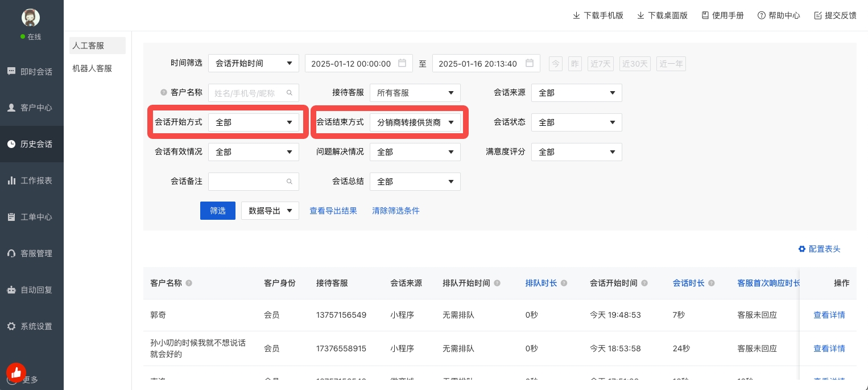The width and height of the screenshot is (868, 390).
Task: Click start date field 2025-01-12 00:00:00
Action: click(359, 63)
